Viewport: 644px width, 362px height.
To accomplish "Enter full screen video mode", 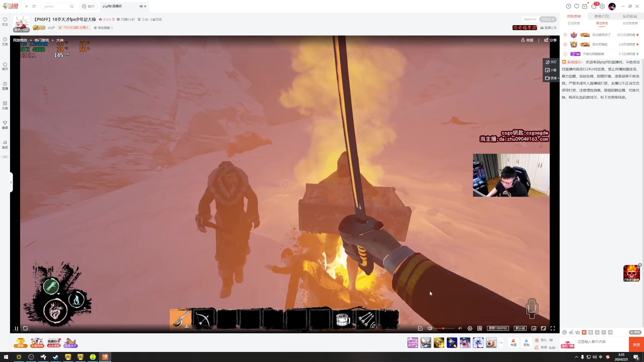I will click(x=553, y=328).
